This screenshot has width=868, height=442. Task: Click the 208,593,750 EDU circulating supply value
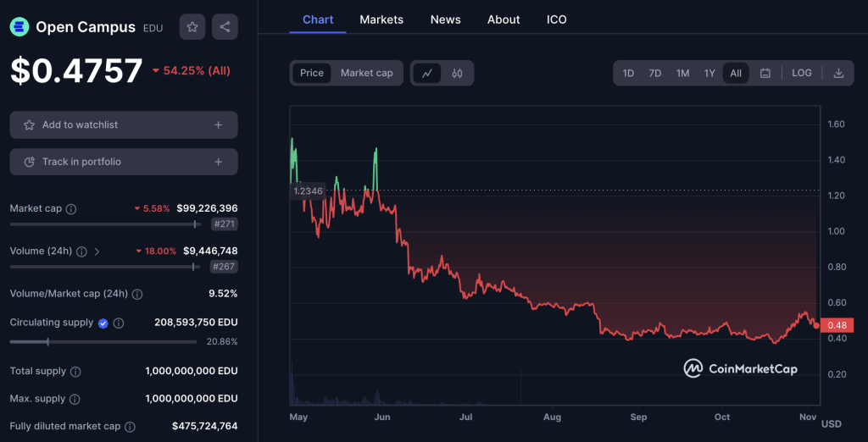coord(196,323)
